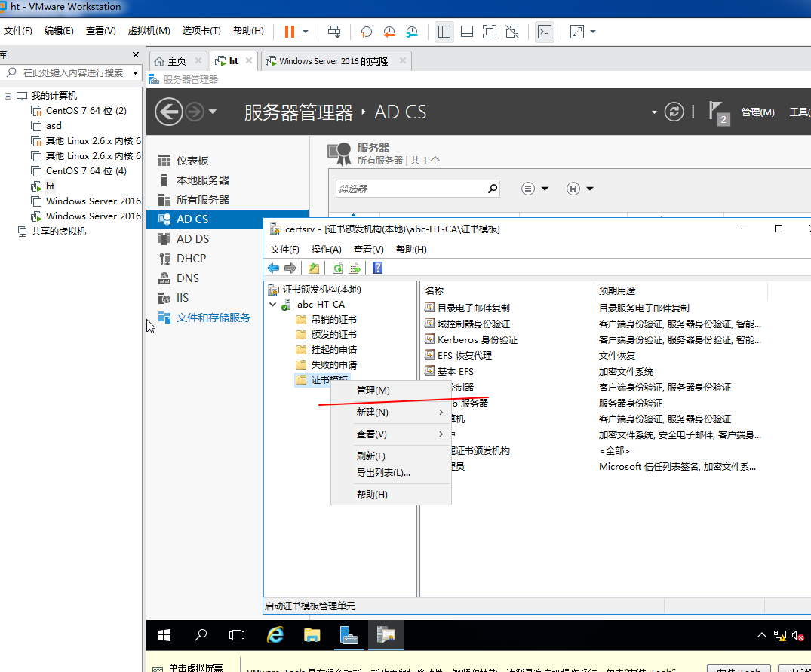Open Internet Explorer from taskbar
Screen dimensions: 811x672
[x=275, y=635]
